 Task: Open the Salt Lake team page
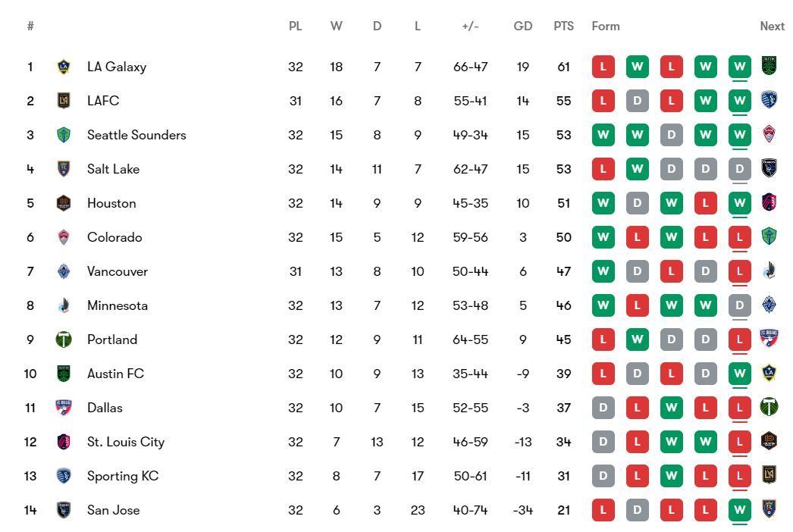[113, 169]
